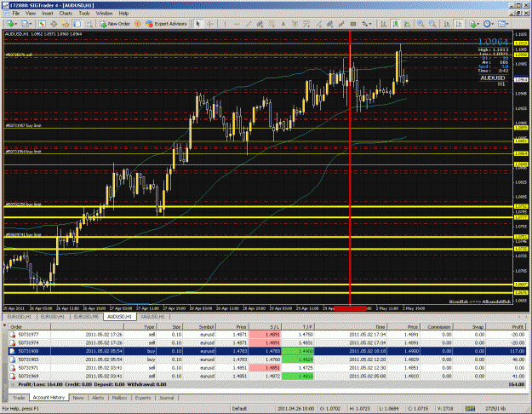
Task: Select the text label tool
Action: tap(295, 24)
